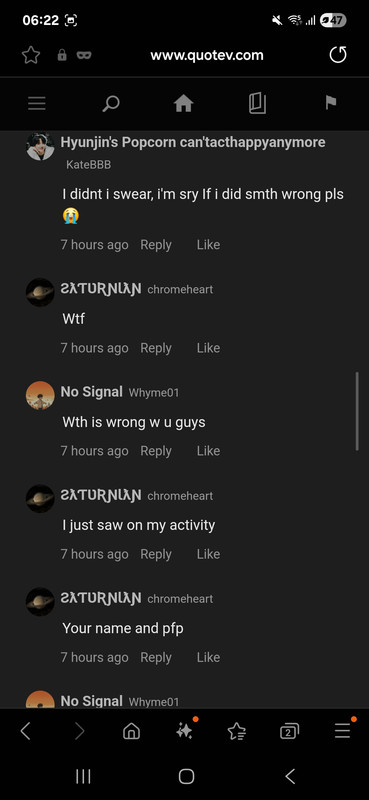
Task: Tap the secret mode mask icon
Action: pos(84,55)
